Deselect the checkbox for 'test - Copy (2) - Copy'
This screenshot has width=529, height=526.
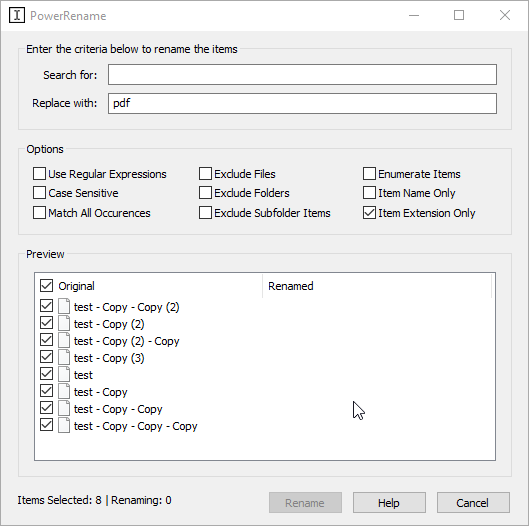click(x=47, y=339)
